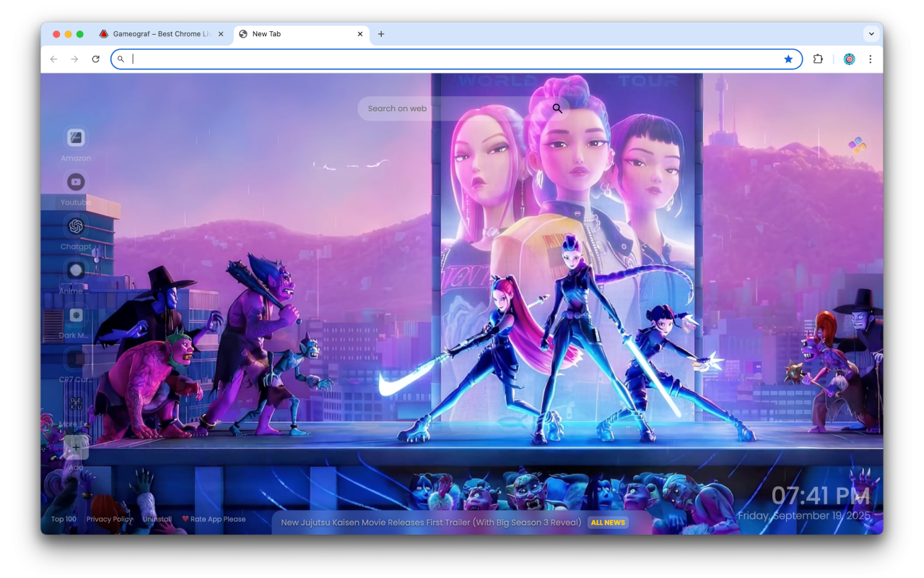The height and width of the screenshot is (578, 924).
Task: Focus the Chrome address bar
Action: [456, 59]
